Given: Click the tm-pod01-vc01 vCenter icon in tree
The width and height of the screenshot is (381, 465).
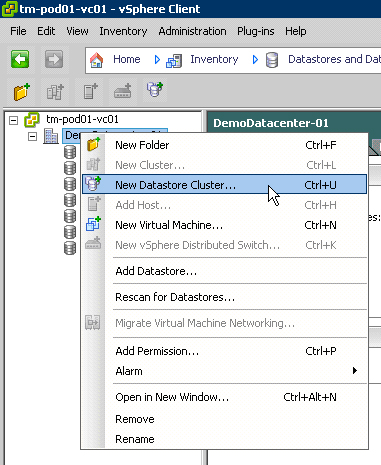Looking at the screenshot, I should click(x=32, y=120).
